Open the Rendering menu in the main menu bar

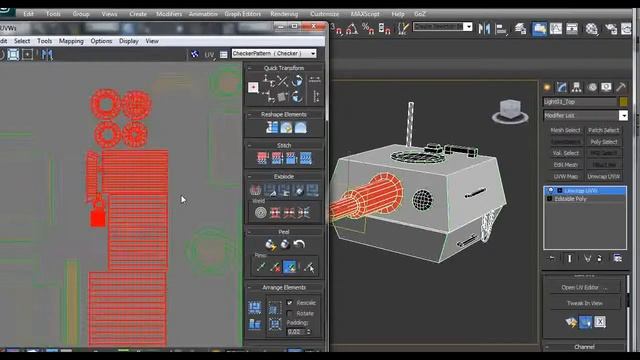(284, 14)
